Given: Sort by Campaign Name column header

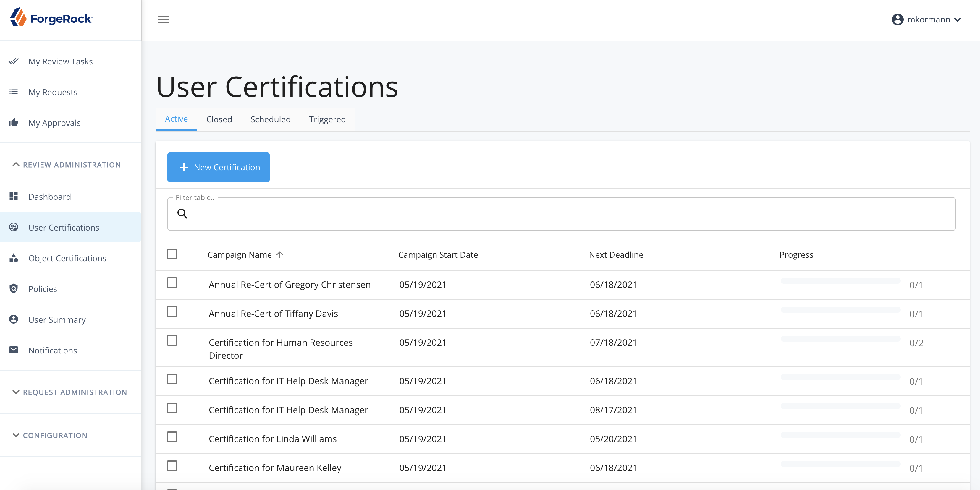Looking at the screenshot, I should (x=240, y=255).
